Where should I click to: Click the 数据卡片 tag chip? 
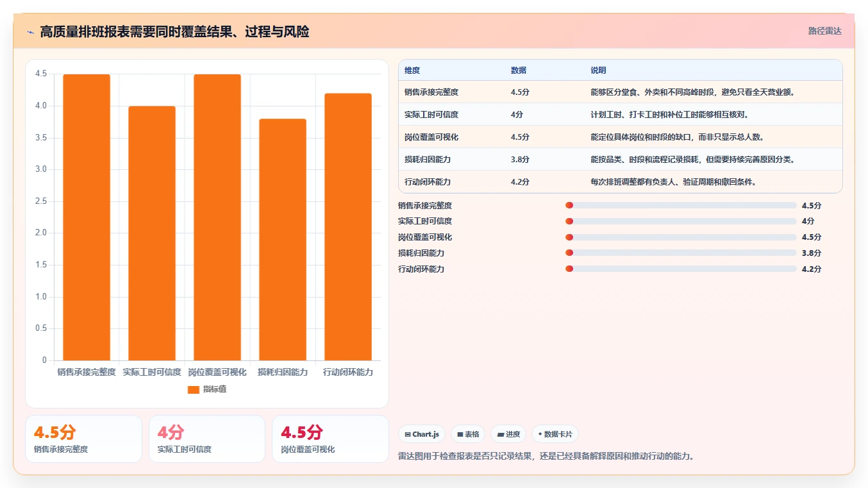click(x=555, y=434)
